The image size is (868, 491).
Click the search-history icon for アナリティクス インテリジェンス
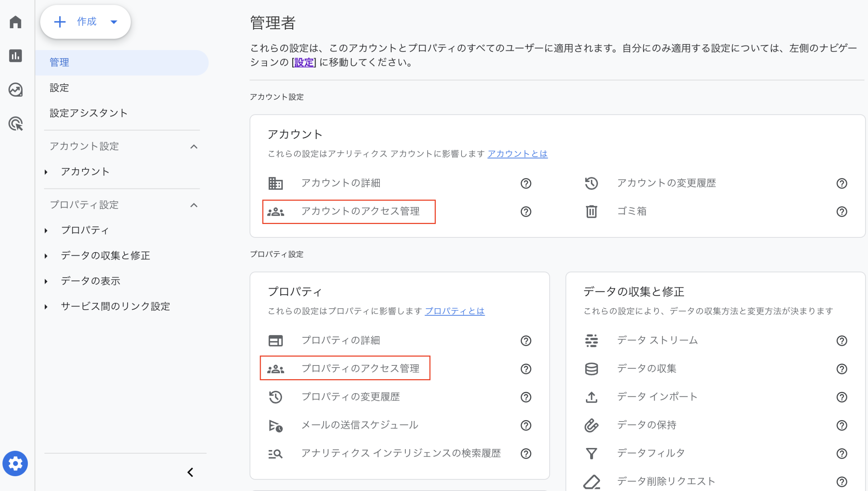point(276,454)
